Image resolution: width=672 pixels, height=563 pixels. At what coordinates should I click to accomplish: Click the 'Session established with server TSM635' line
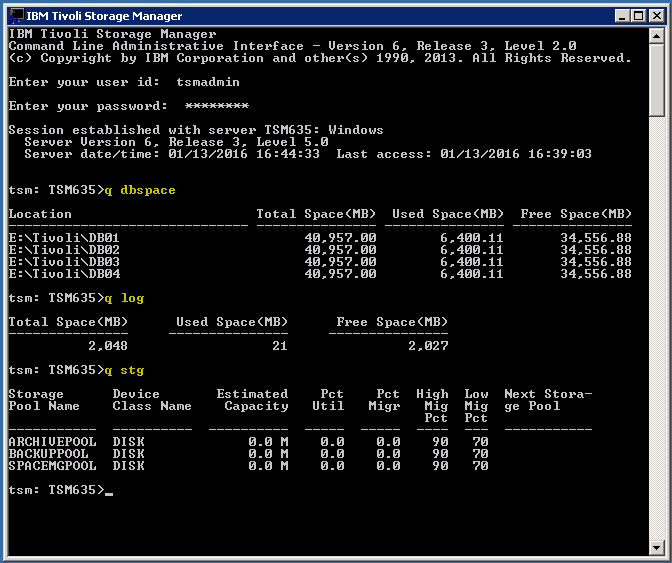pos(196,130)
